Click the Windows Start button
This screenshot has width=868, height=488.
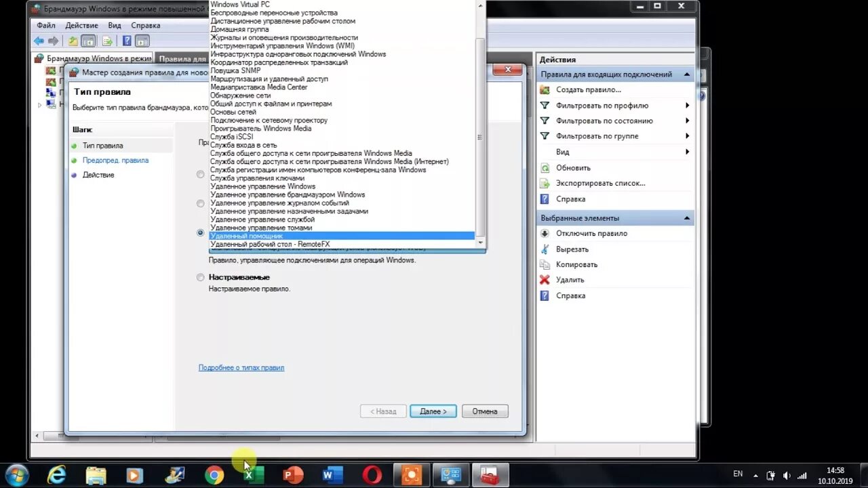(x=16, y=474)
